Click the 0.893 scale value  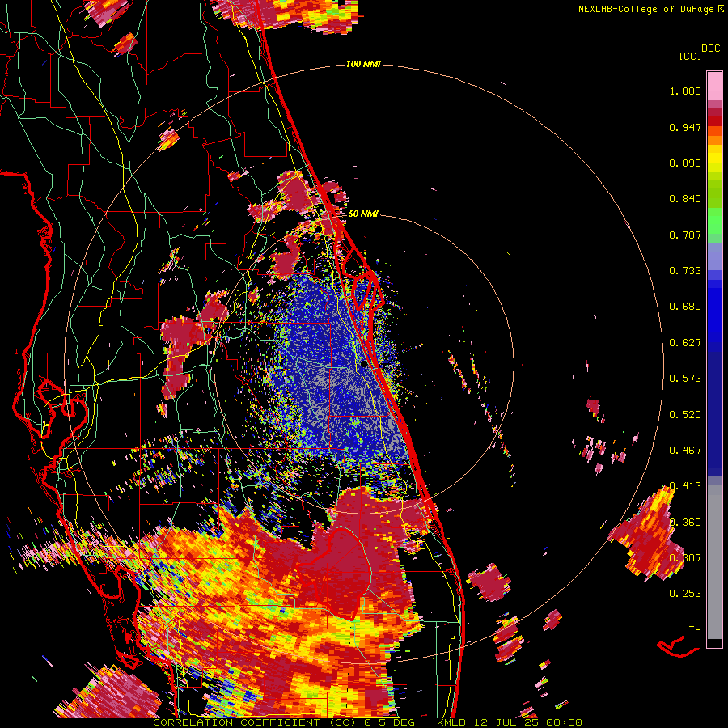tap(685, 163)
